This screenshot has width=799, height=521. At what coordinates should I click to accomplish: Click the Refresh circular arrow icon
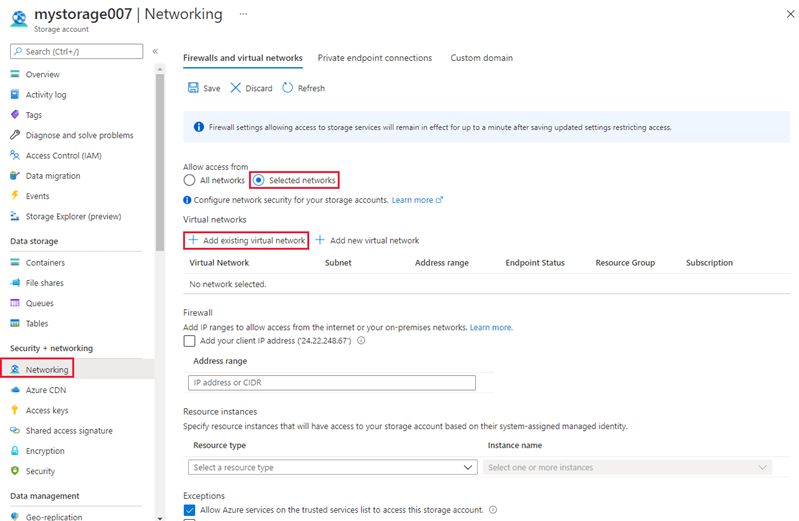[x=288, y=88]
